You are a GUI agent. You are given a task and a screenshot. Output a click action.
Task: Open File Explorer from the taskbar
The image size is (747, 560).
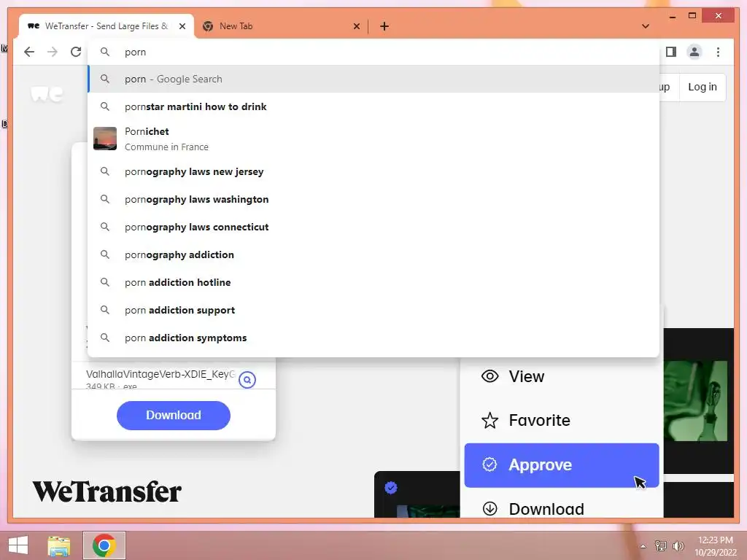click(x=59, y=545)
